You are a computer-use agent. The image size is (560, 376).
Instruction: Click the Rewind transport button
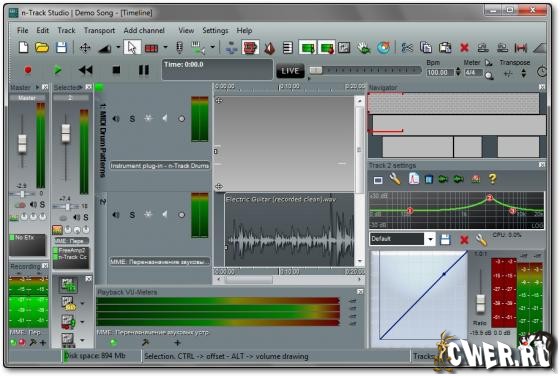coord(86,70)
